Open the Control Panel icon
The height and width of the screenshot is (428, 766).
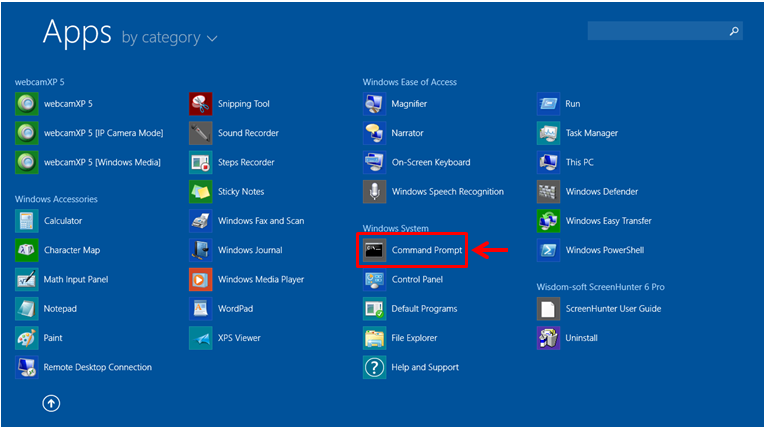click(x=375, y=279)
